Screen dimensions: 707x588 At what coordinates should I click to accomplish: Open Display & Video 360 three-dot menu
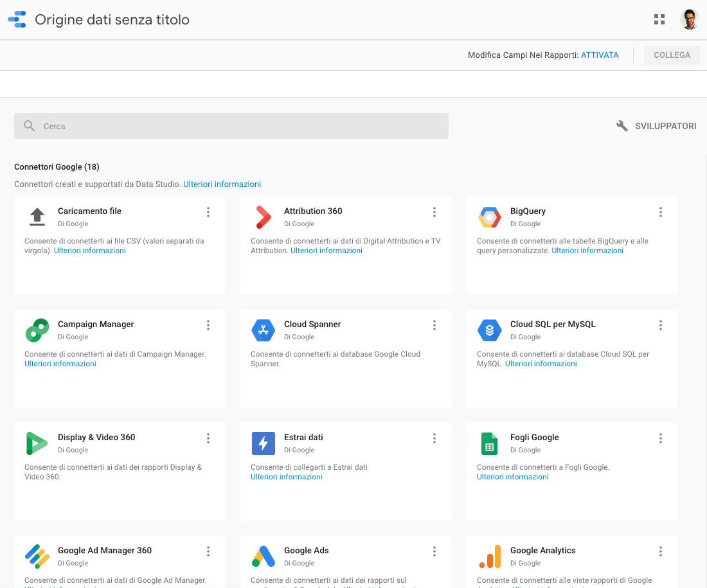[208, 438]
